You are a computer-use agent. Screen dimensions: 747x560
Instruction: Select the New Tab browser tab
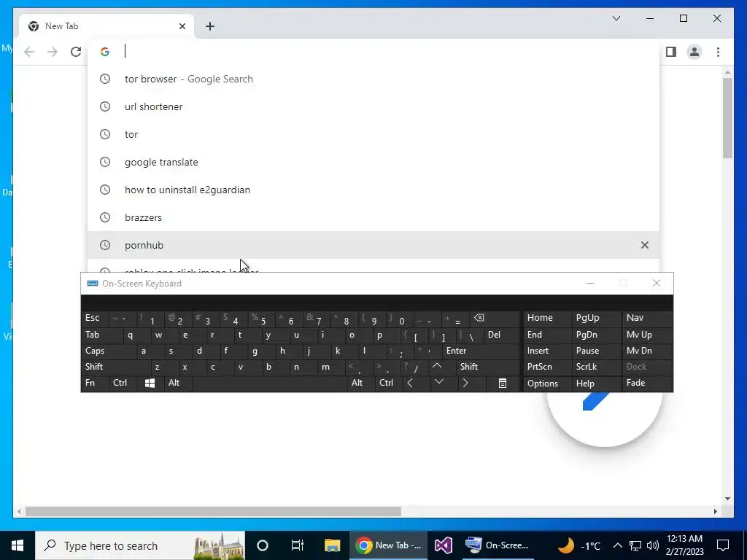point(107,26)
